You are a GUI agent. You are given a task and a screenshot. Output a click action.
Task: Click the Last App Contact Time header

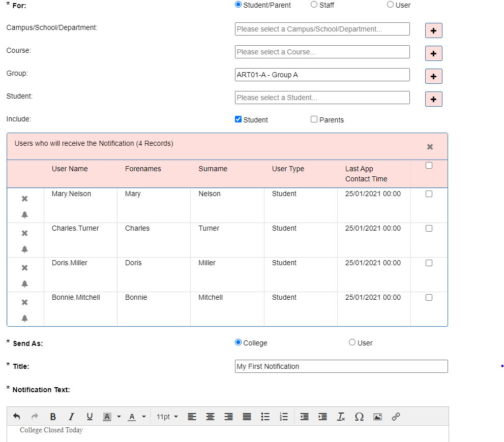point(366,174)
